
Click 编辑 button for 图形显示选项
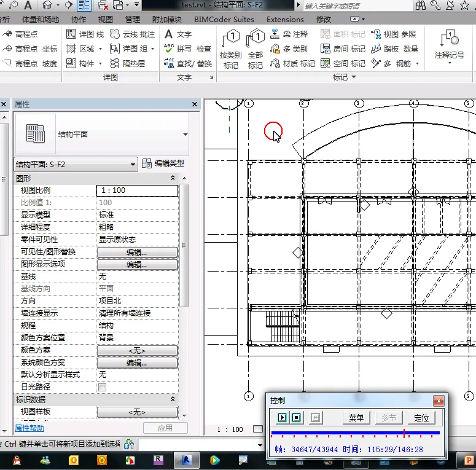coord(137,264)
